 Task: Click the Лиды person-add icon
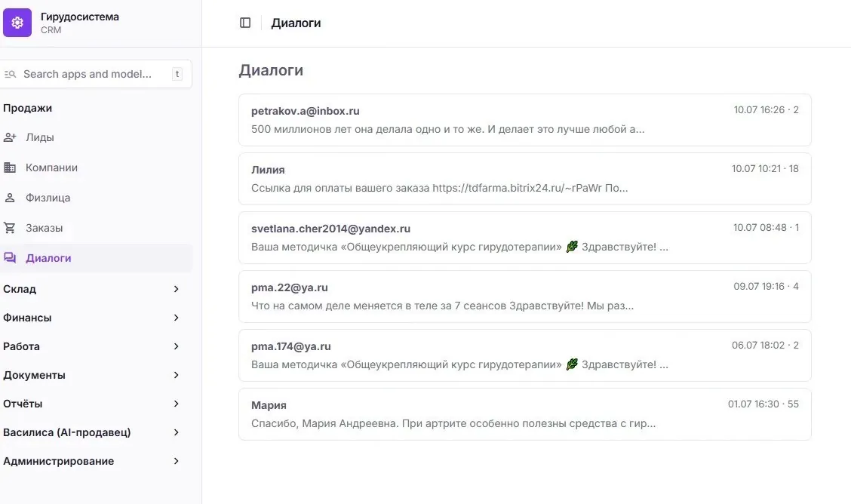(x=10, y=137)
